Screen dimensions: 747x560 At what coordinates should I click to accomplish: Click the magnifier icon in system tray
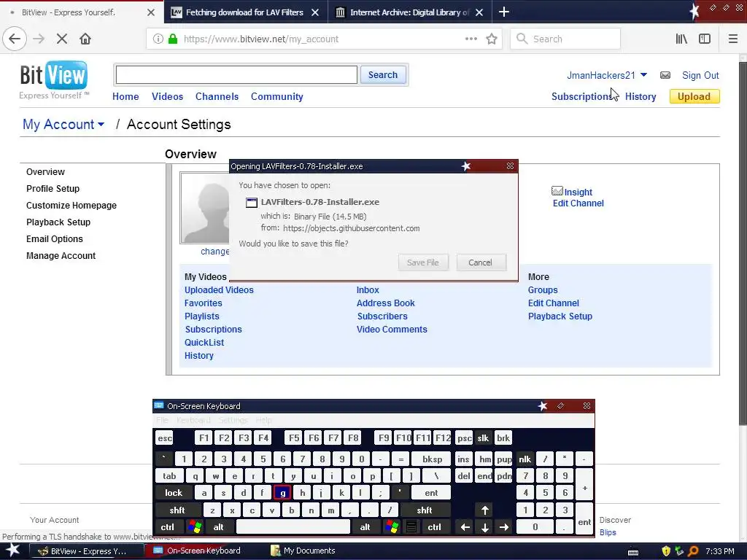coord(693,551)
